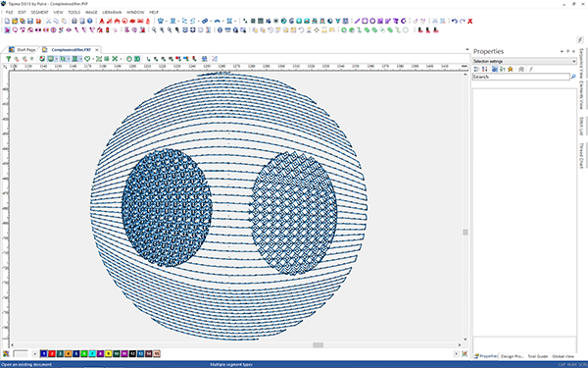Open the Stitch List side panel
The height and width of the screenshot is (368, 588).
(x=581, y=127)
